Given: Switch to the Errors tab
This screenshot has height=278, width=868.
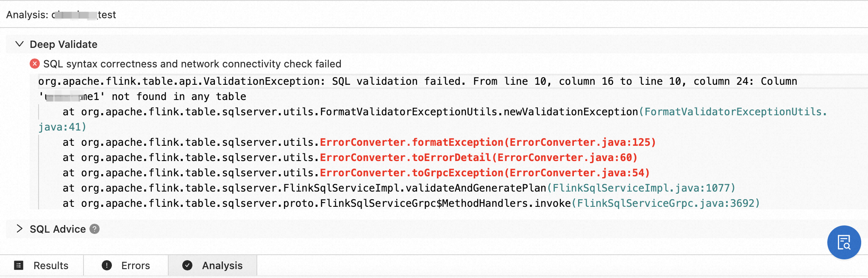Looking at the screenshot, I should tap(136, 266).
